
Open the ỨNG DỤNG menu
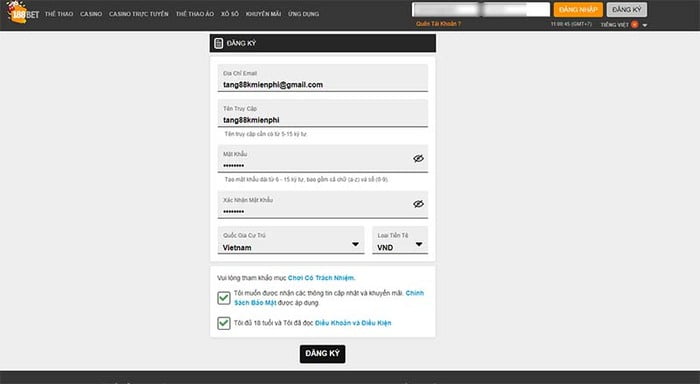coord(304,14)
